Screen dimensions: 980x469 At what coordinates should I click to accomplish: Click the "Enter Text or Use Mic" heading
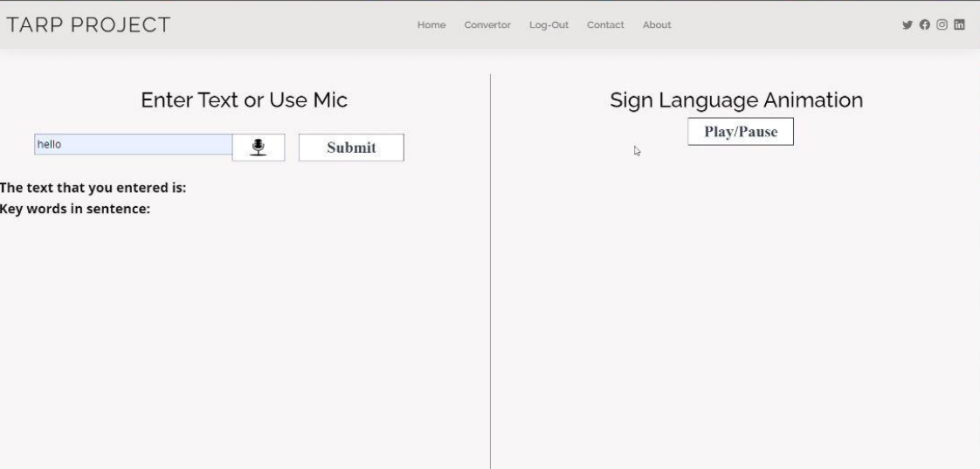(245, 100)
